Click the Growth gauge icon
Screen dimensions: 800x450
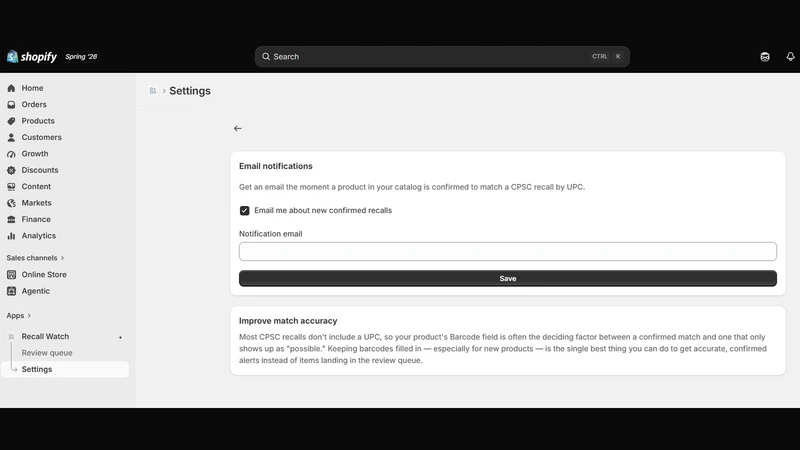11,154
